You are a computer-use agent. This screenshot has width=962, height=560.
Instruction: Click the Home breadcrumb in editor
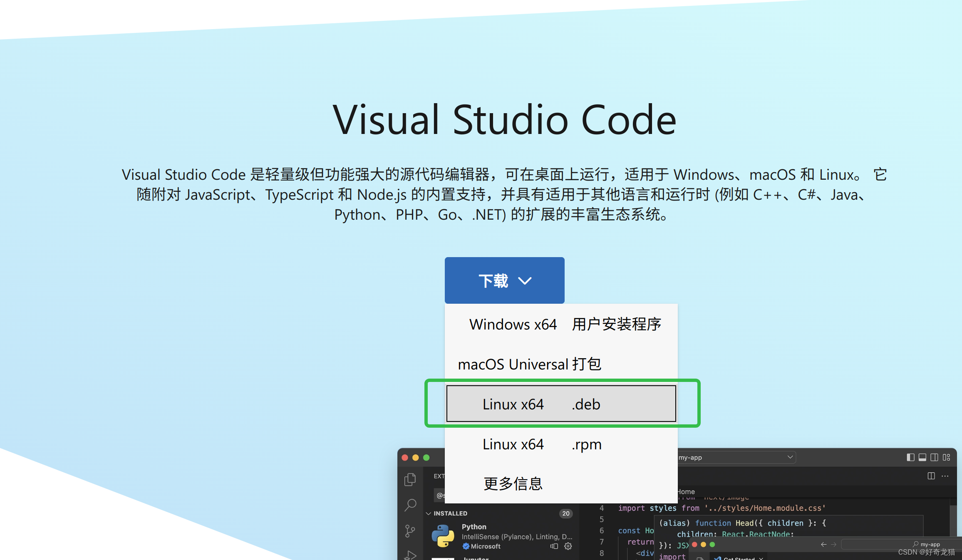point(687,492)
